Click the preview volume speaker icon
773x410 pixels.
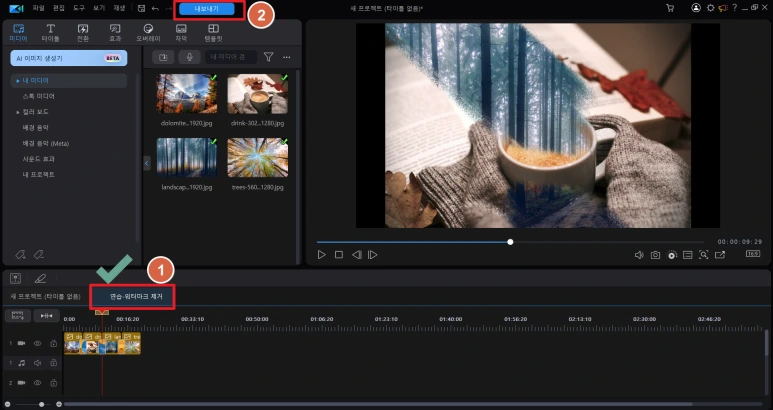639,255
